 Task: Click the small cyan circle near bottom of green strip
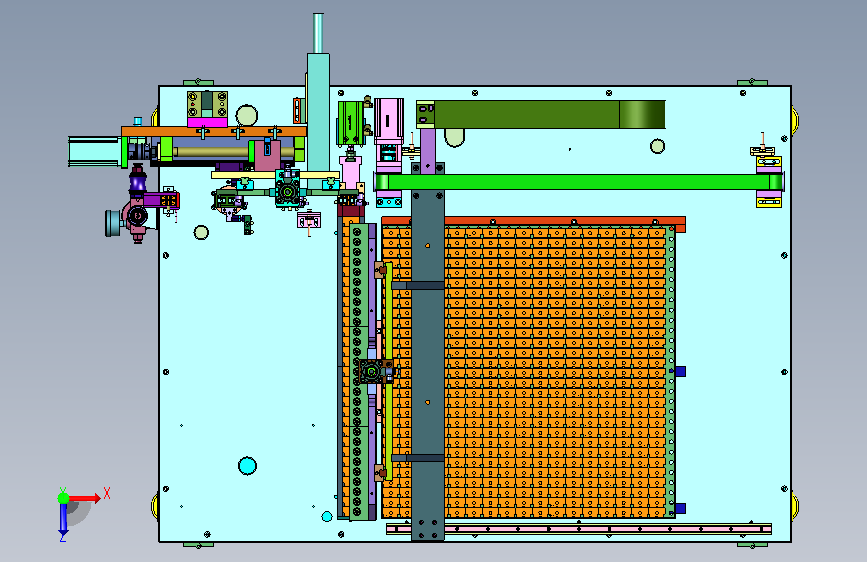pos(327,517)
